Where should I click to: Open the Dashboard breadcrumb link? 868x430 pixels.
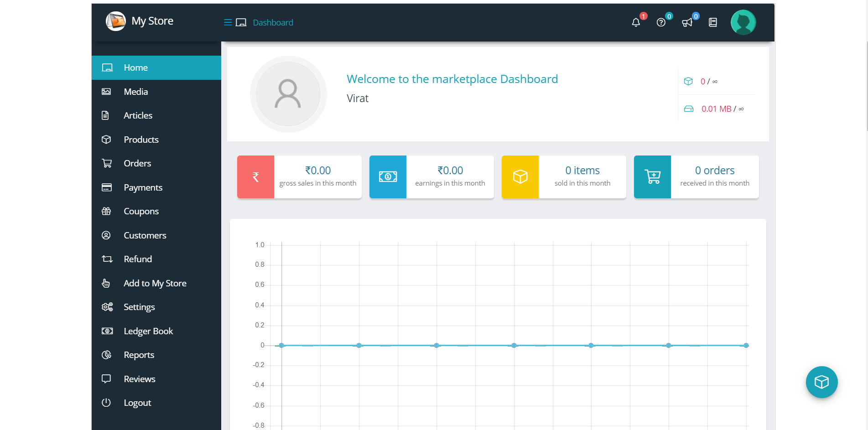point(273,22)
